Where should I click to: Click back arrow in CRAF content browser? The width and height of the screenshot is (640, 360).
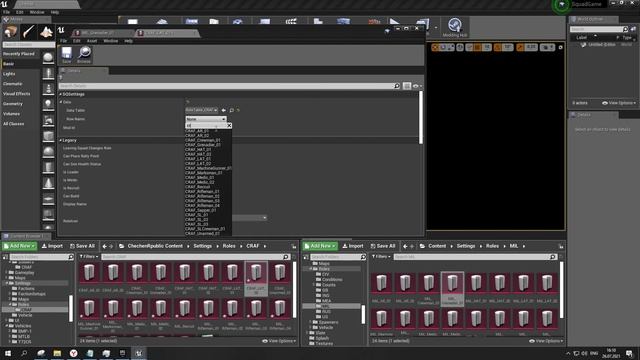click(x=104, y=246)
